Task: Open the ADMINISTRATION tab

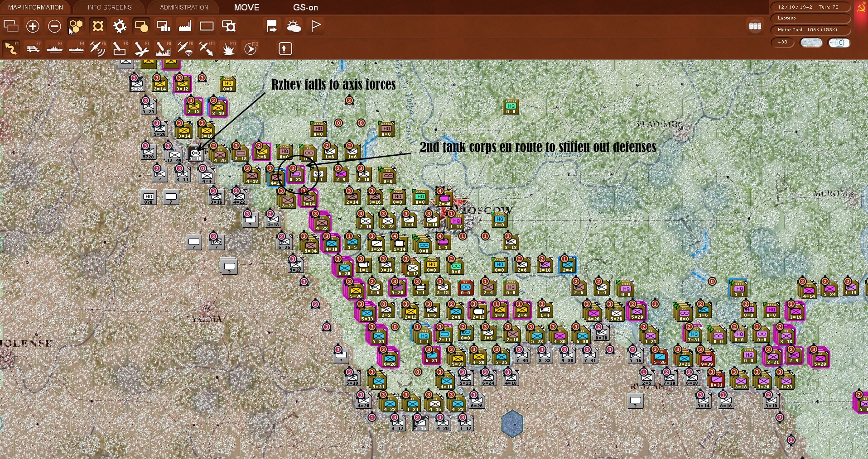Action: [184, 7]
